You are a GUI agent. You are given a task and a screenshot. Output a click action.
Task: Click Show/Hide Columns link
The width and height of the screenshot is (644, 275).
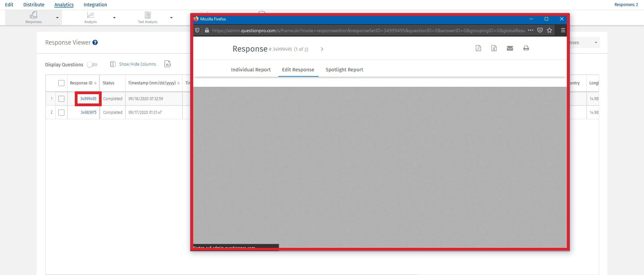(137, 64)
